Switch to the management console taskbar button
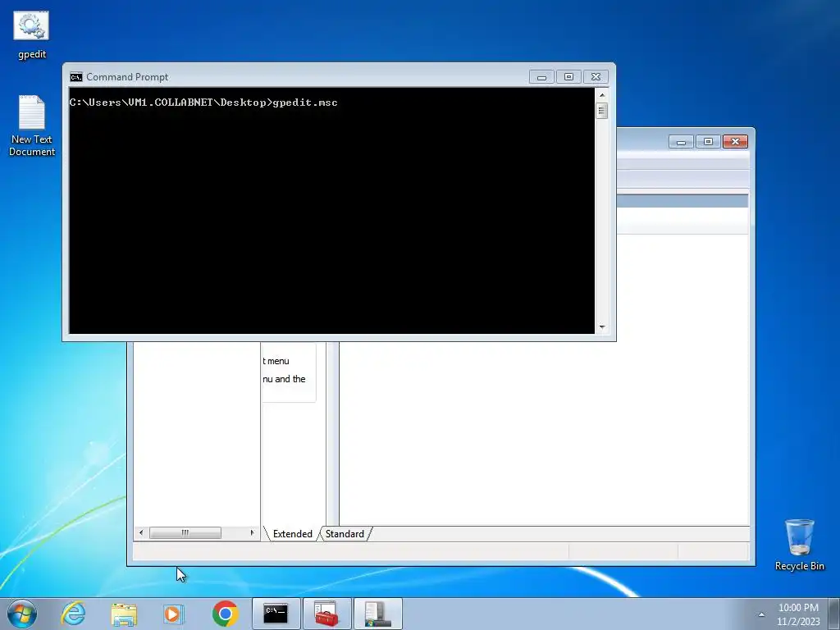 (x=377, y=614)
